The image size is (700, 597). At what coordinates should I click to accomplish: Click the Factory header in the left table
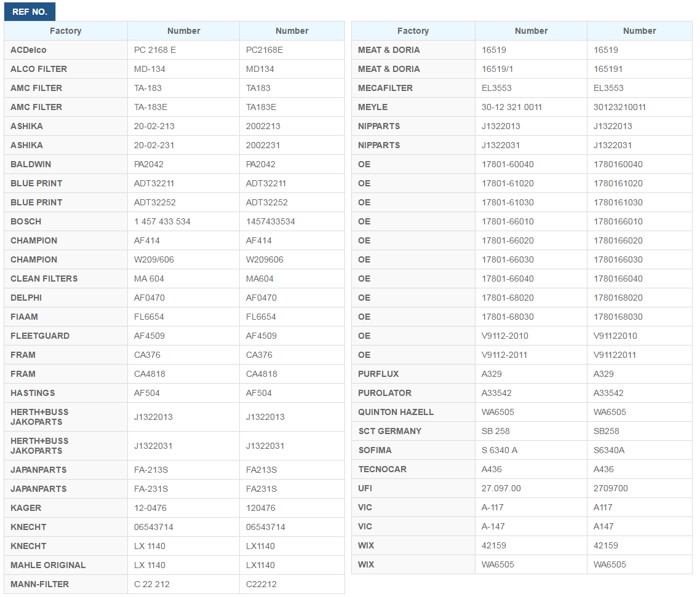[x=66, y=31]
